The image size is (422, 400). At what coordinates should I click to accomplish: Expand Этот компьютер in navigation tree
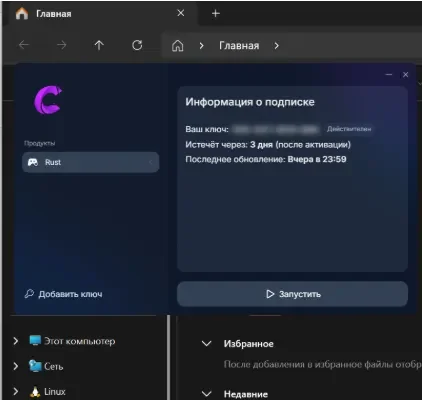16,341
